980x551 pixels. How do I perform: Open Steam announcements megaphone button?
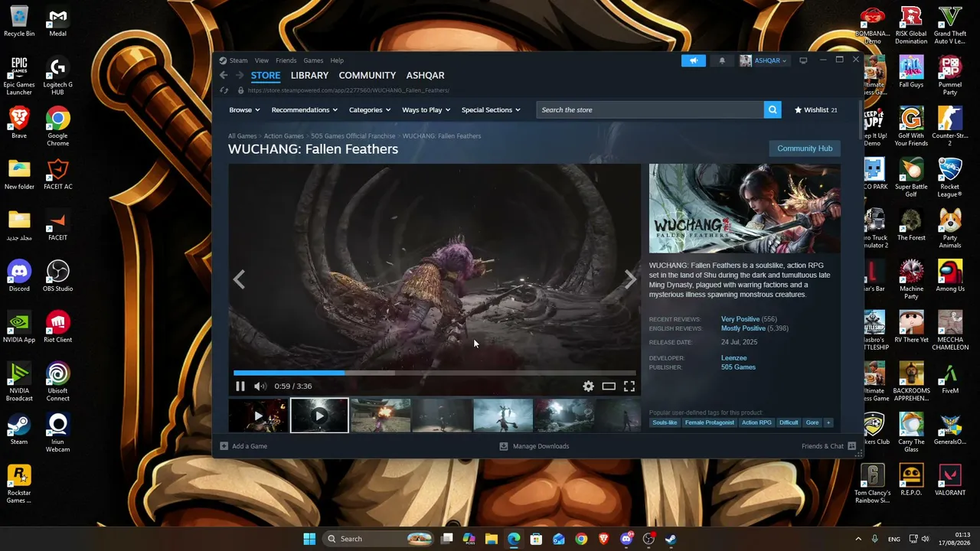click(694, 60)
